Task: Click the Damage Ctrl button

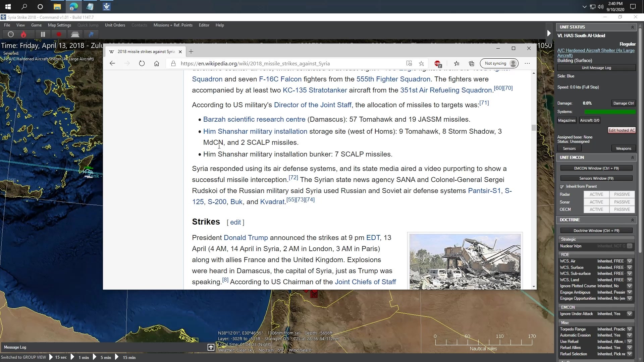Action: [x=623, y=103]
